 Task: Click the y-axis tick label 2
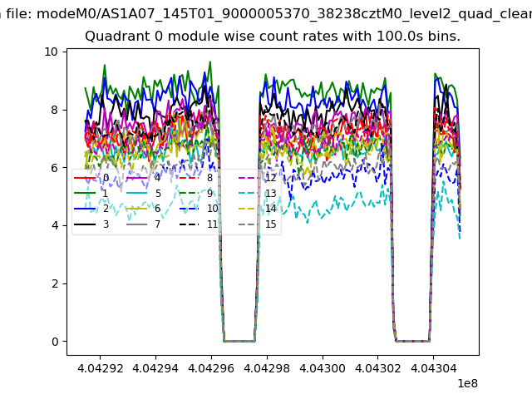(54, 283)
